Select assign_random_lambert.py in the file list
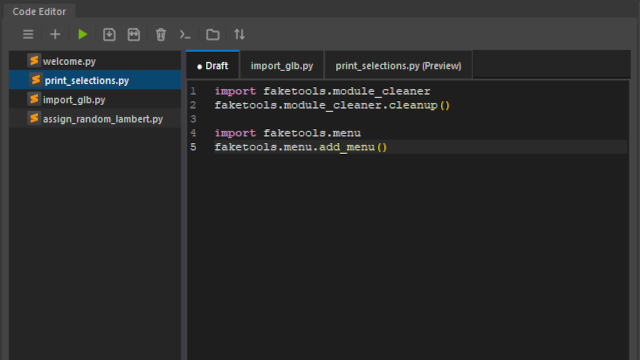The height and width of the screenshot is (360, 640). (x=95, y=119)
